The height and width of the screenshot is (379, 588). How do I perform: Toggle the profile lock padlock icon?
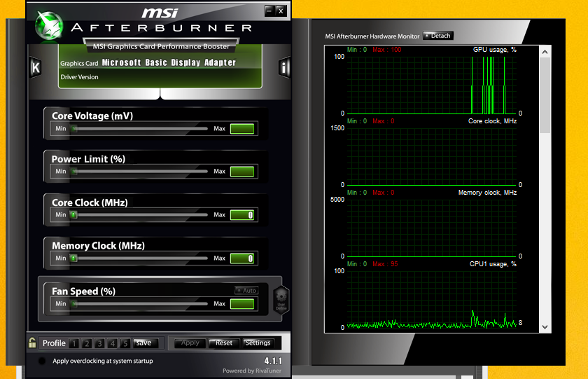[x=32, y=343]
